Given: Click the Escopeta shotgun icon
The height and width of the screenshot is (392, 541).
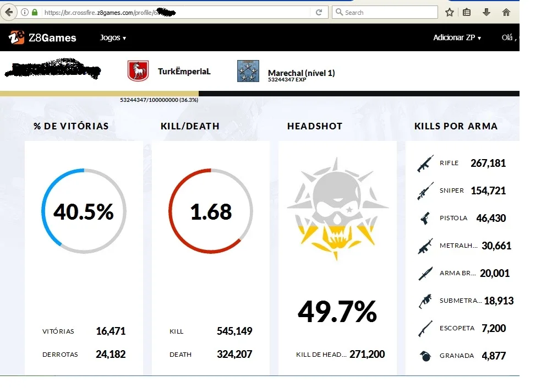Looking at the screenshot, I should click(x=425, y=328).
